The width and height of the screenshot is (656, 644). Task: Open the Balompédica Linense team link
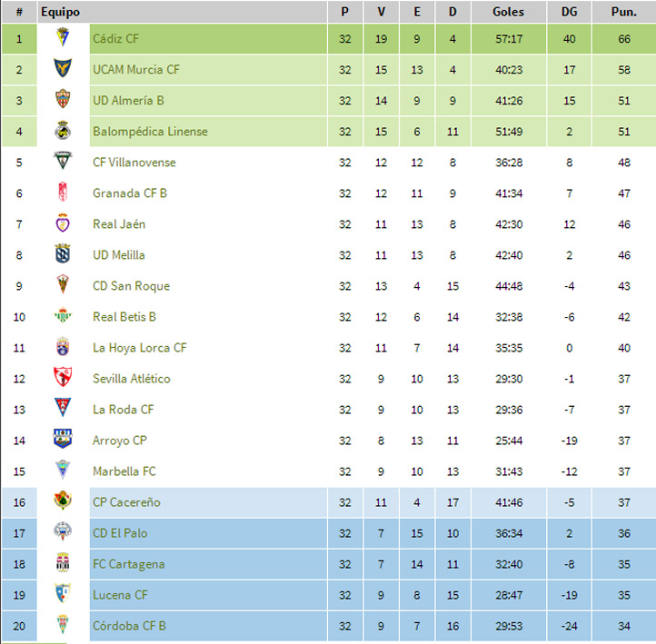pyautogui.click(x=150, y=132)
